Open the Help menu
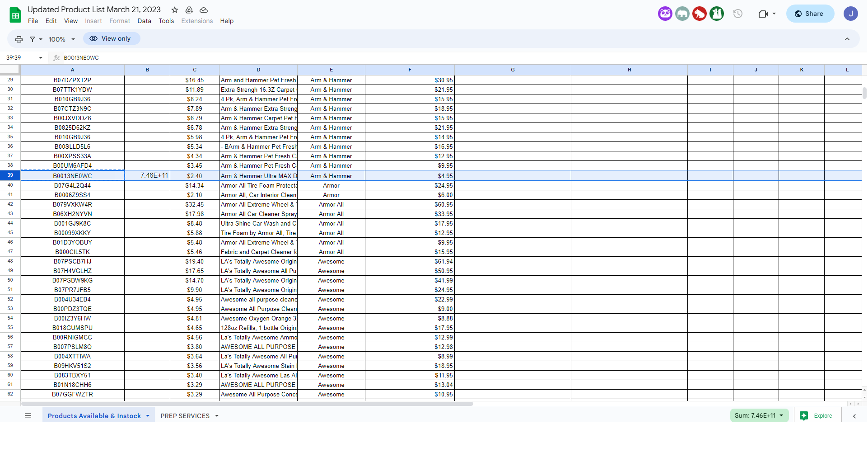The width and height of the screenshot is (868, 471). click(227, 21)
